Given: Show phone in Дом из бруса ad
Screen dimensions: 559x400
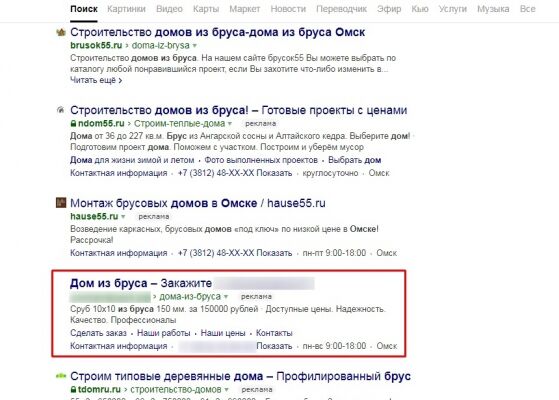Looking at the screenshot, I should pos(274,346).
